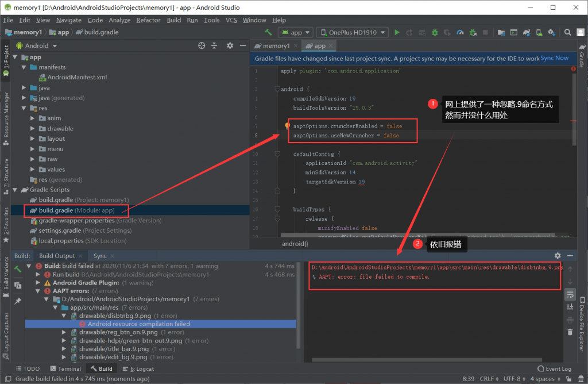Click the Build tool window button
The image size is (588, 384).
tap(101, 368)
